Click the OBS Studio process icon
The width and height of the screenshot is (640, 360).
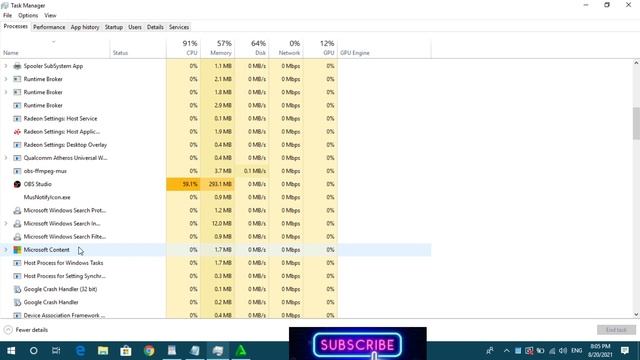(x=17, y=184)
